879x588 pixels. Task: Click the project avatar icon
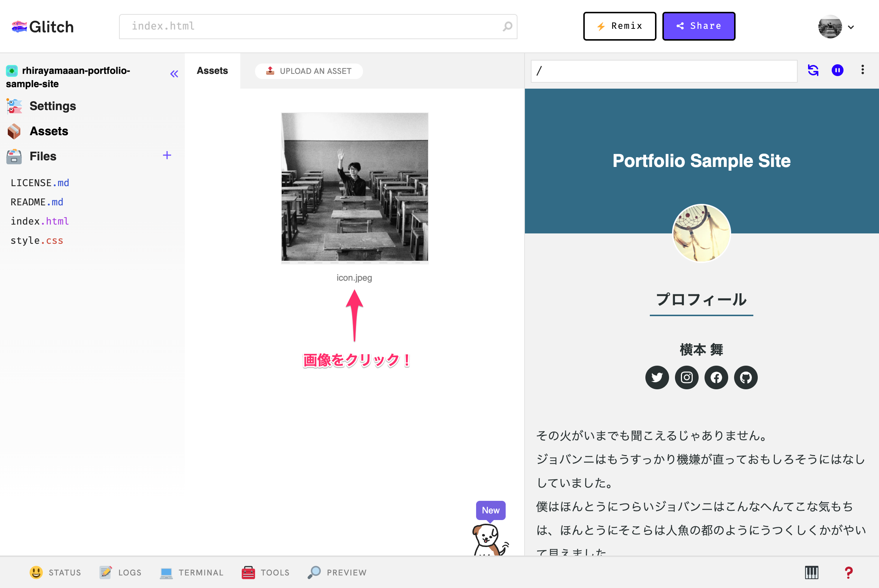click(x=12, y=71)
